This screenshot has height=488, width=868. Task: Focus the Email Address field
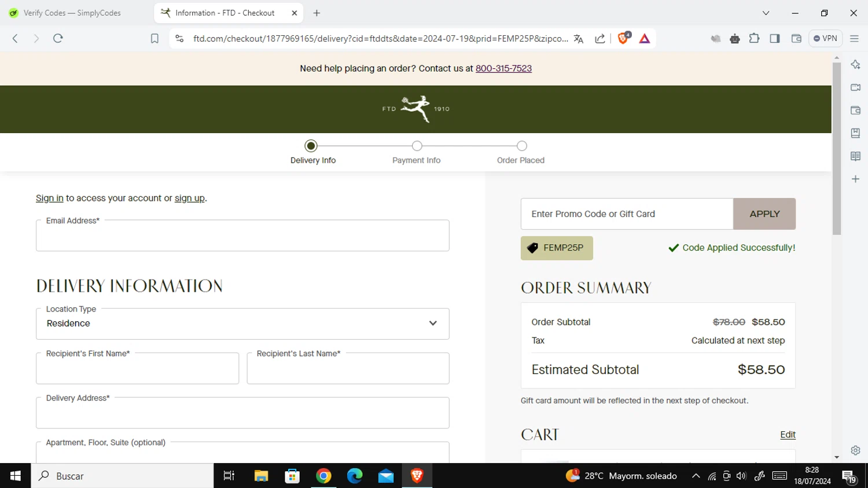click(x=242, y=236)
